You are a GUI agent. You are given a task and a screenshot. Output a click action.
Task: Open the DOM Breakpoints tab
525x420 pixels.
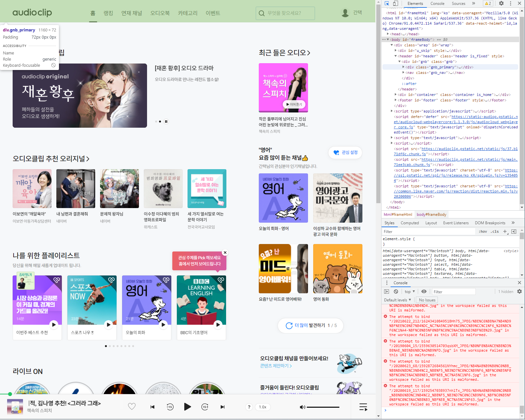[x=490, y=223]
